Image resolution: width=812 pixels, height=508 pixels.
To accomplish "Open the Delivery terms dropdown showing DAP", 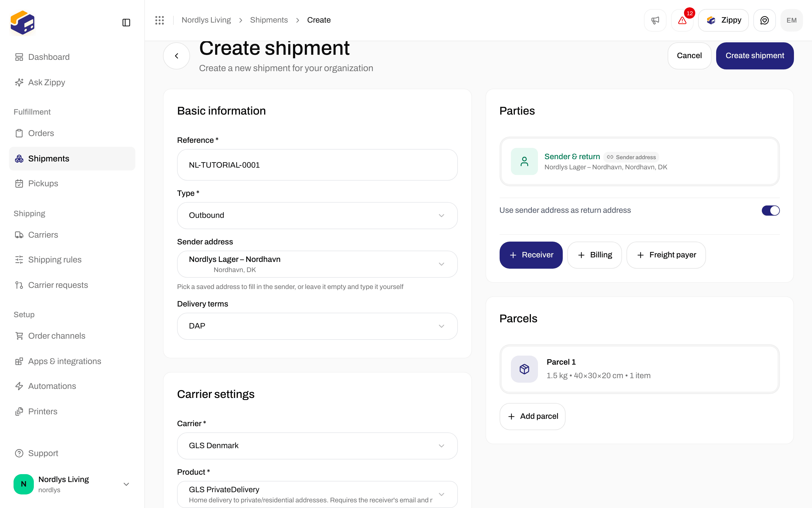I will [x=317, y=326].
